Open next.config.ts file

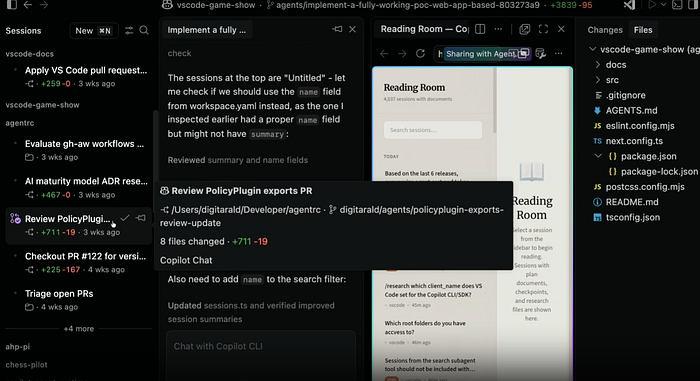tap(634, 141)
